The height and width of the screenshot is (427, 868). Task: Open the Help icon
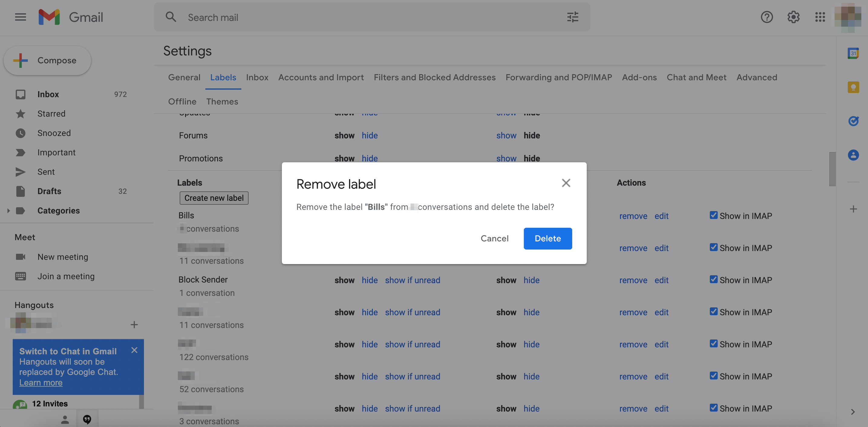pos(767,17)
